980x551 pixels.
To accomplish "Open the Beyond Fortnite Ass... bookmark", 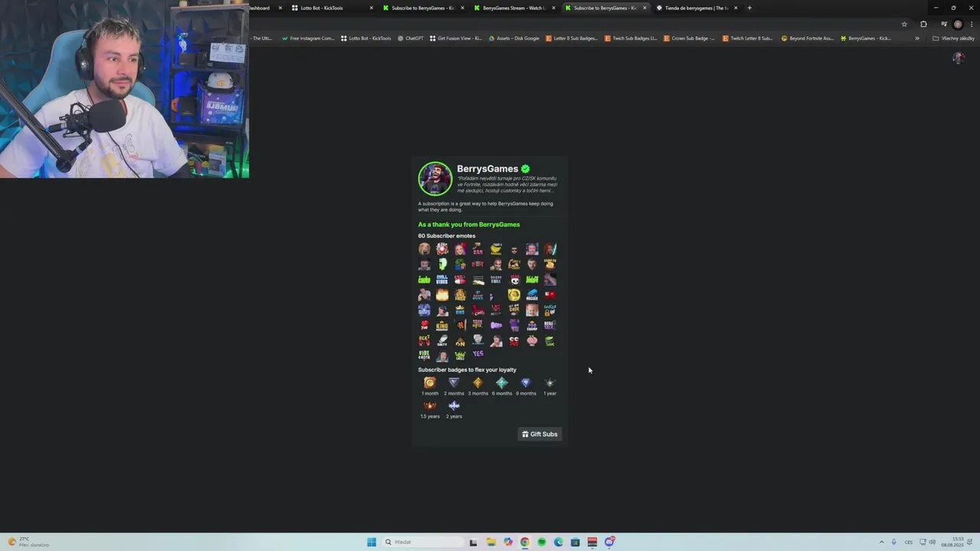I will (807, 38).
